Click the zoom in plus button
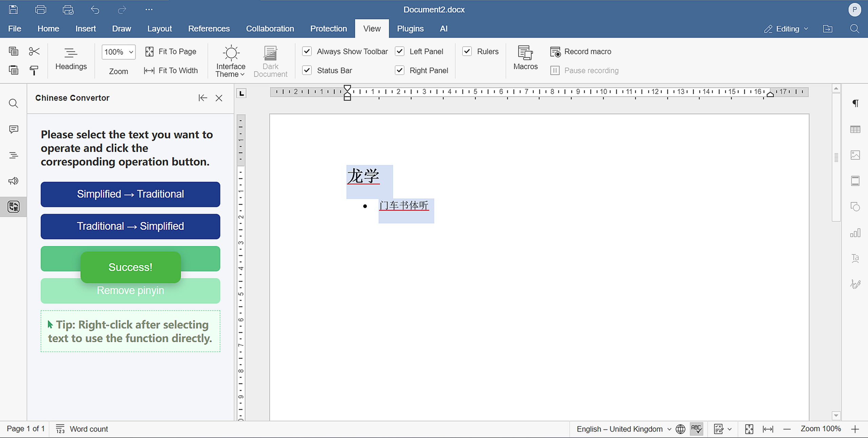This screenshot has width=868, height=438. 855,429
